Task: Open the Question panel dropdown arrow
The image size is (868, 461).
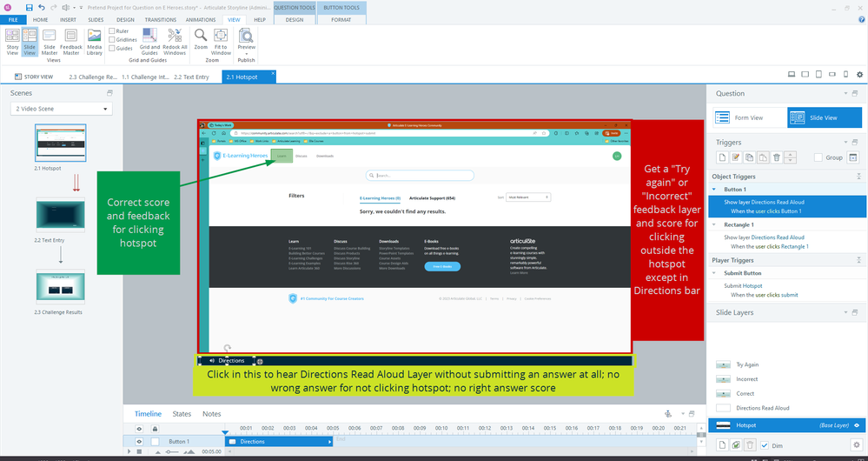Action: [846, 94]
